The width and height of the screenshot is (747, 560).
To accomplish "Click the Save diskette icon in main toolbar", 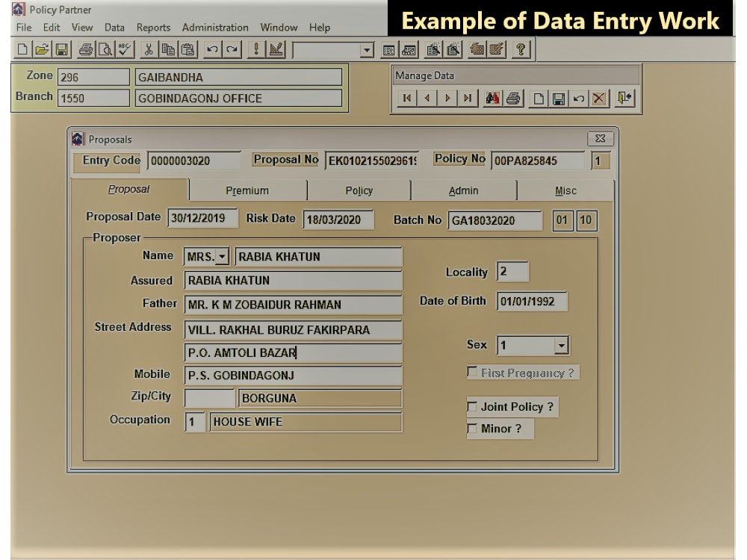I will 61,49.
